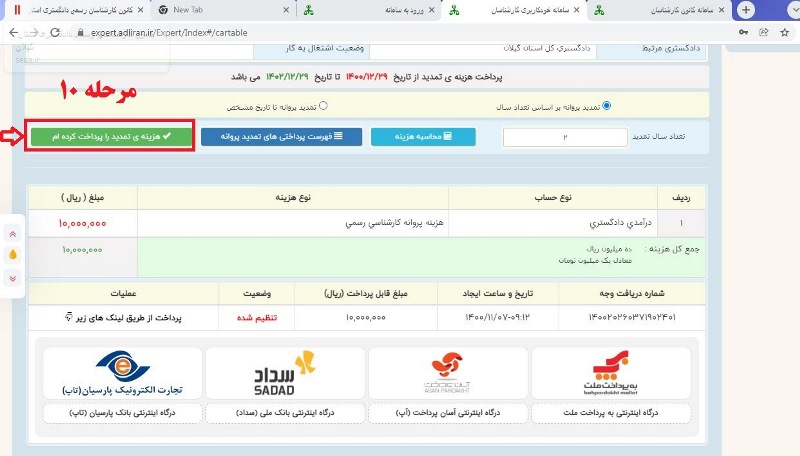Switch to 'سامانه خودکاربری کارشناسان' tab
The width and height of the screenshot is (800, 456).
point(514,10)
